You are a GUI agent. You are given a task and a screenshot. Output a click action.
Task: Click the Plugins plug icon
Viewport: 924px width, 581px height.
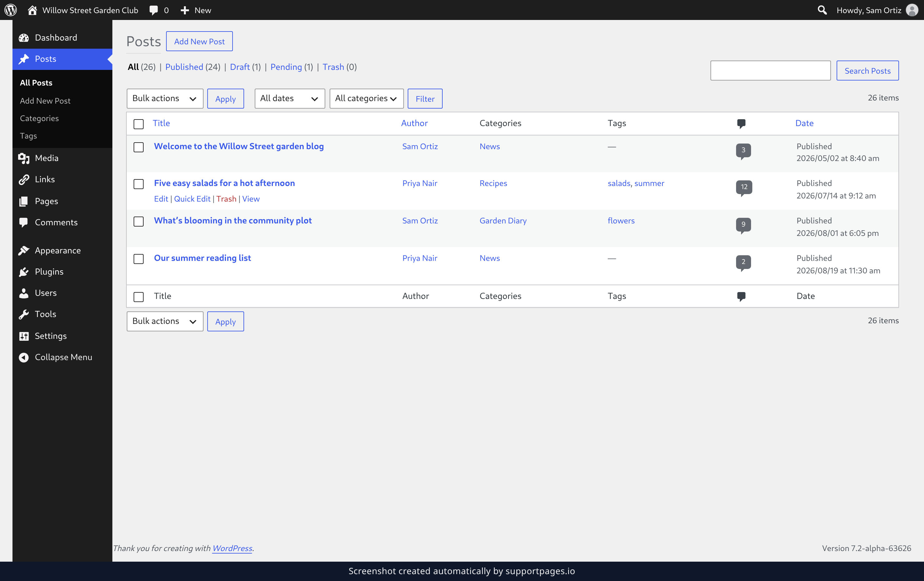tap(24, 271)
